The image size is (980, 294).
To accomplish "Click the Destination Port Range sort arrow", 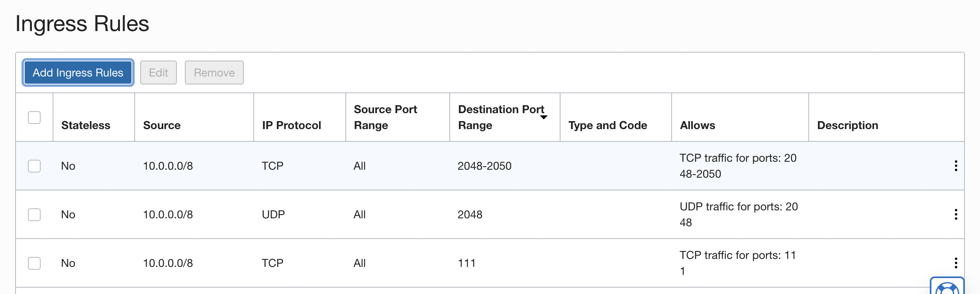I will point(543,117).
